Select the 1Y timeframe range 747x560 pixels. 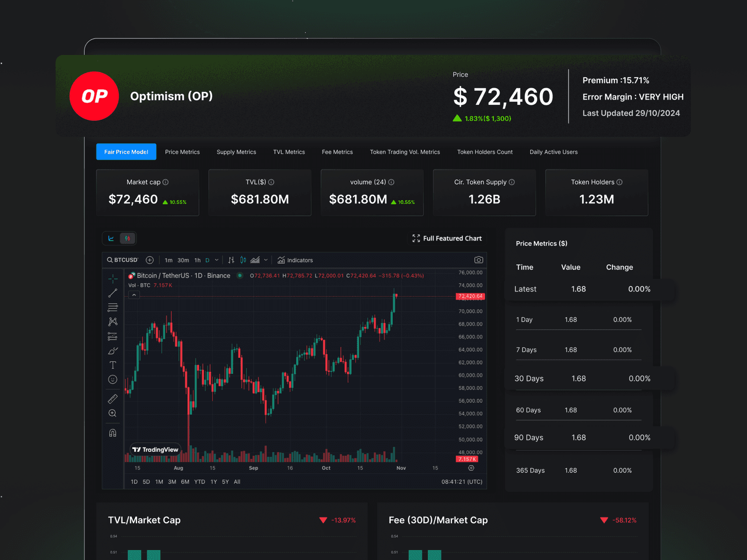[x=213, y=482]
